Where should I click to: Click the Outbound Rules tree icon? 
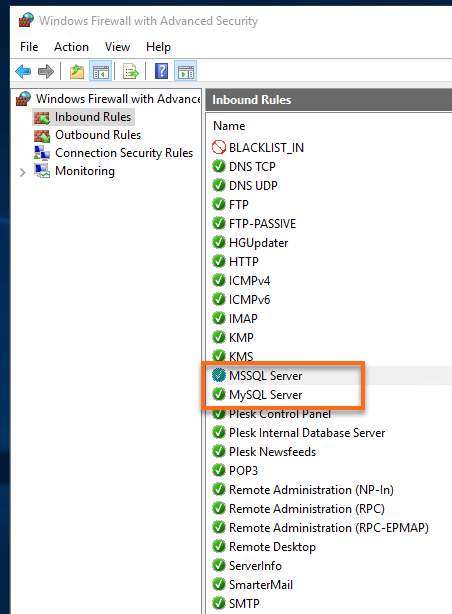(42, 135)
